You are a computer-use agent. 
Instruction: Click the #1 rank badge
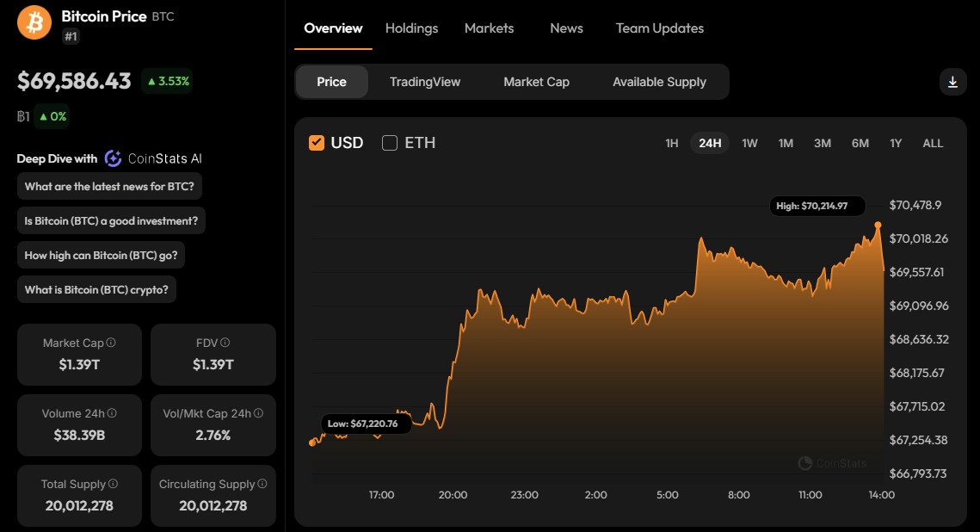(70, 36)
